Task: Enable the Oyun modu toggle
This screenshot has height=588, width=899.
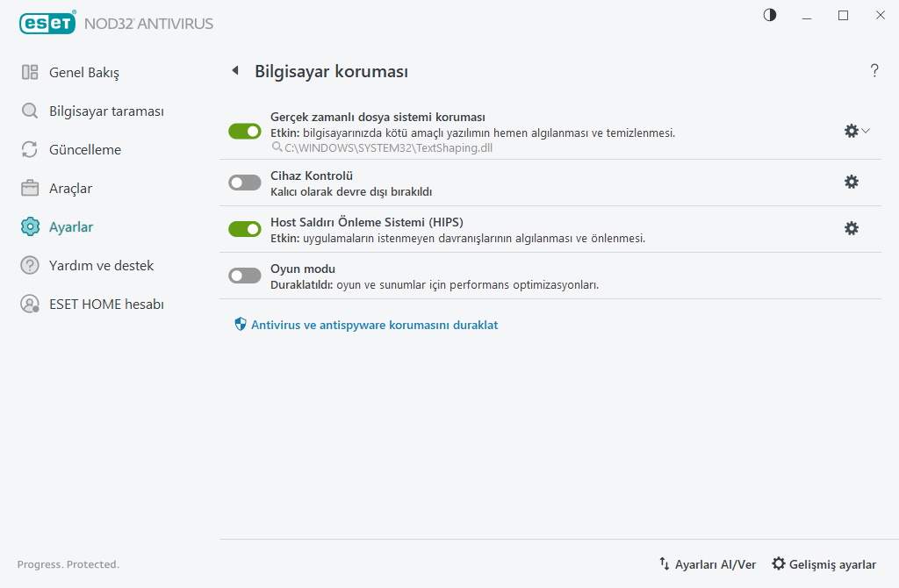Action: click(245, 276)
